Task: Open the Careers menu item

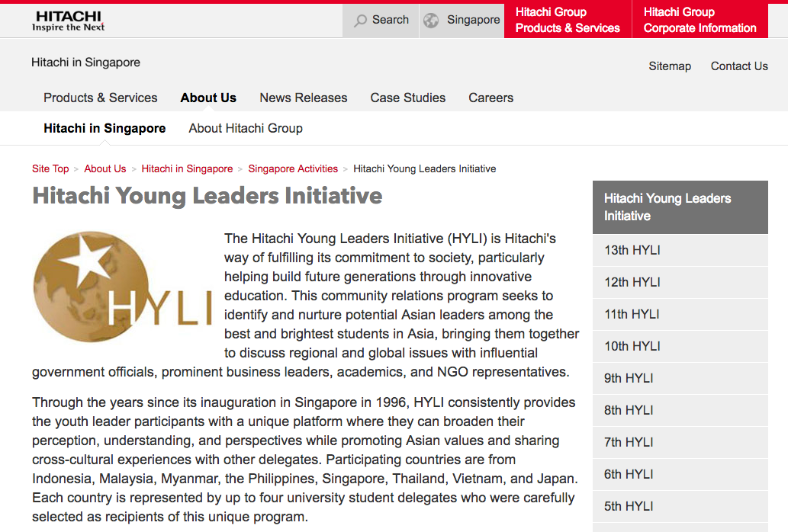Action: coord(491,98)
